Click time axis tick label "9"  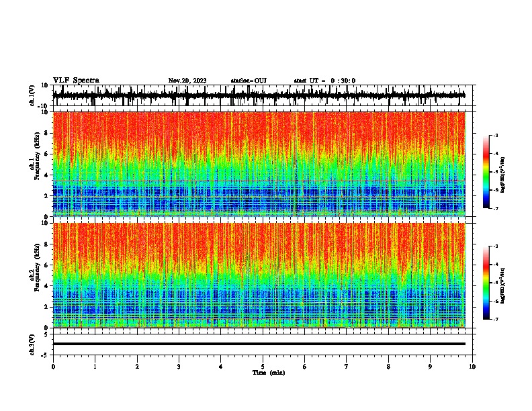(430, 367)
